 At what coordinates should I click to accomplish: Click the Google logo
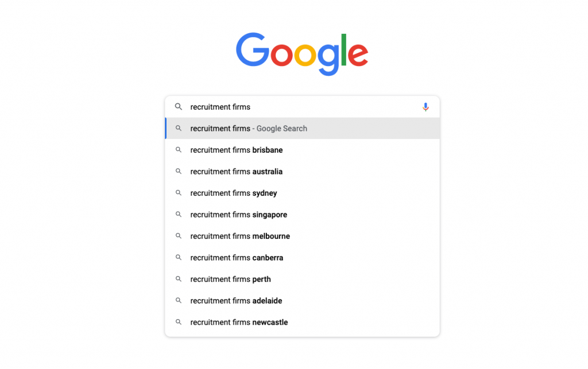click(x=302, y=54)
